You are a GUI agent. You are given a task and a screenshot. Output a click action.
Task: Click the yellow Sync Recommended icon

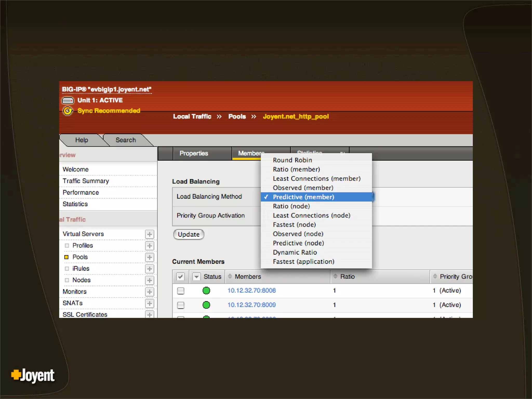(x=68, y=111)
